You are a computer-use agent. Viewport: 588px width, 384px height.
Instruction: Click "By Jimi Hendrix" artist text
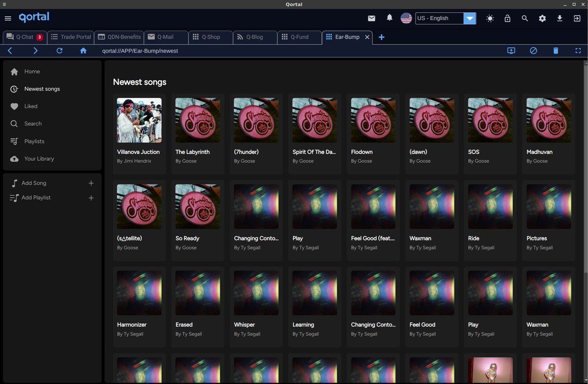(x=134, y=161)
